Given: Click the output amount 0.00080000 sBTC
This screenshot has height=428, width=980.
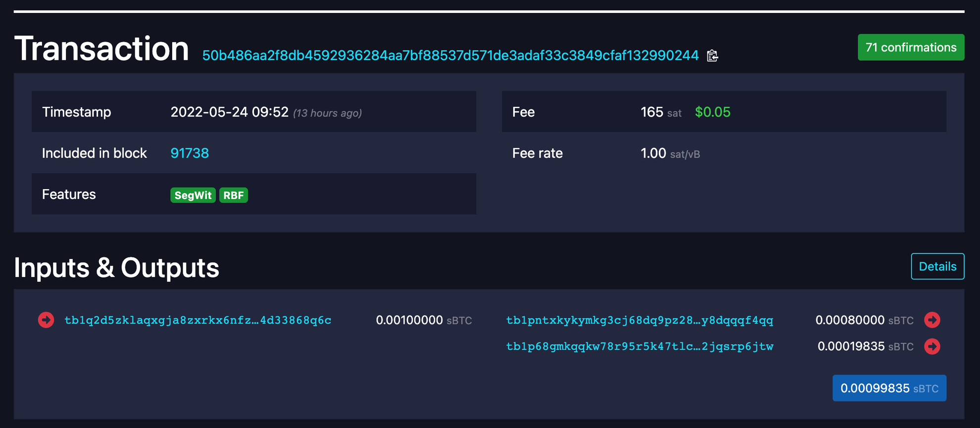Looking at the screenshot, I should point(864,321).
